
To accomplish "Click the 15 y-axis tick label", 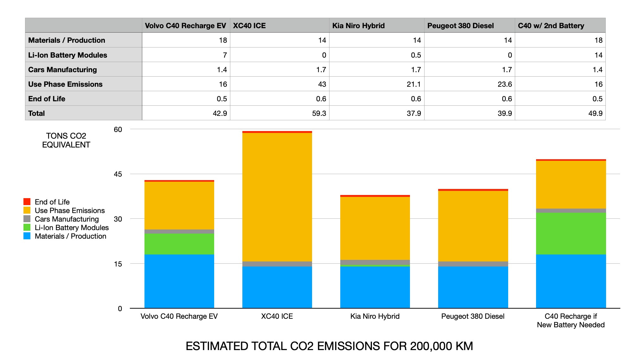I will pos(118,264).
